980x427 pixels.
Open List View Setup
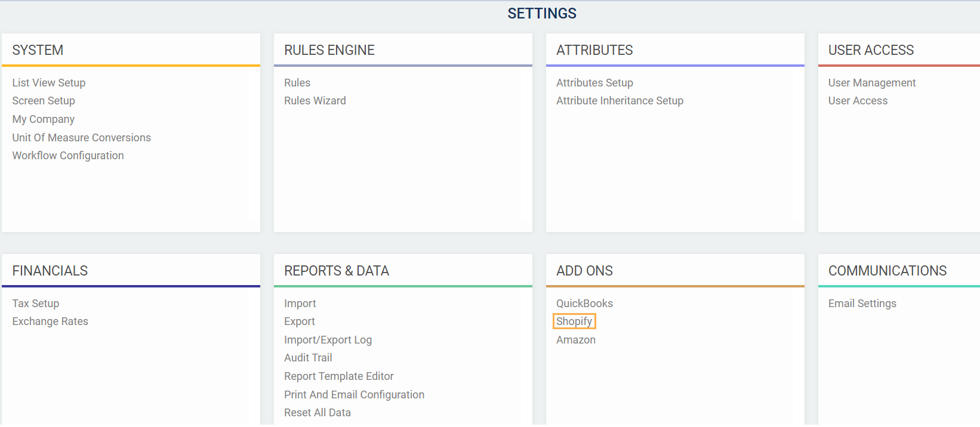(49, 83)
